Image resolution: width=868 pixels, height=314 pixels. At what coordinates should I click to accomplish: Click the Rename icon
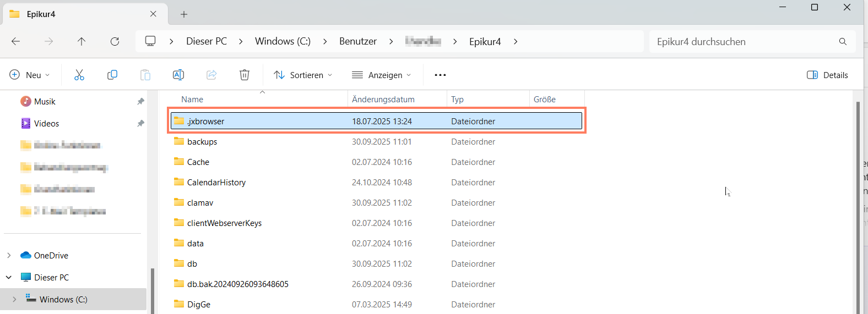click(178, 75)
